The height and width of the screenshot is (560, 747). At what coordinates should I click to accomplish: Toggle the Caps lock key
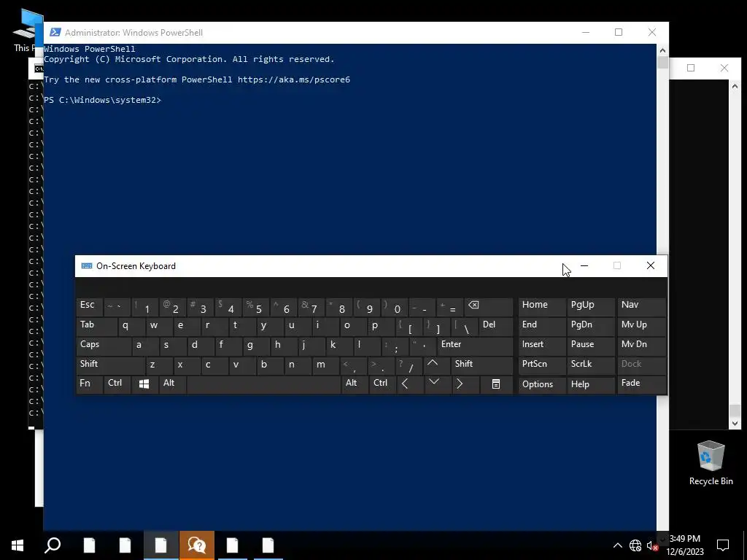(103, 346)
